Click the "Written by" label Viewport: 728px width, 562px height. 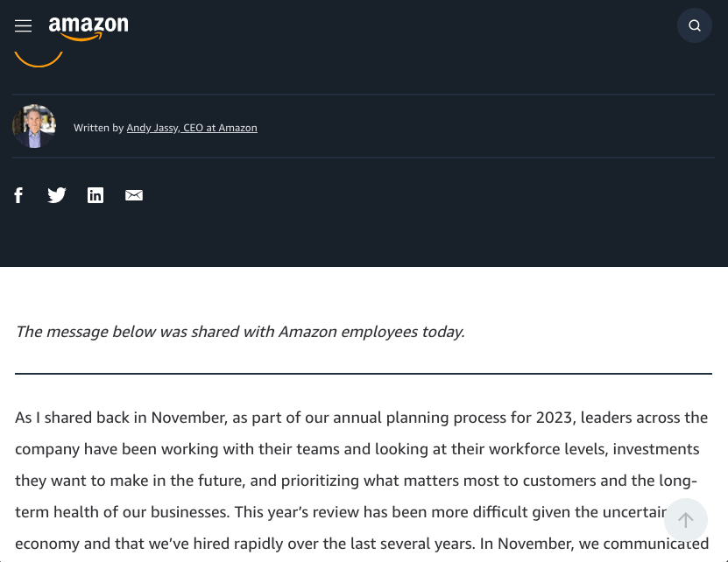pos(98,128)
